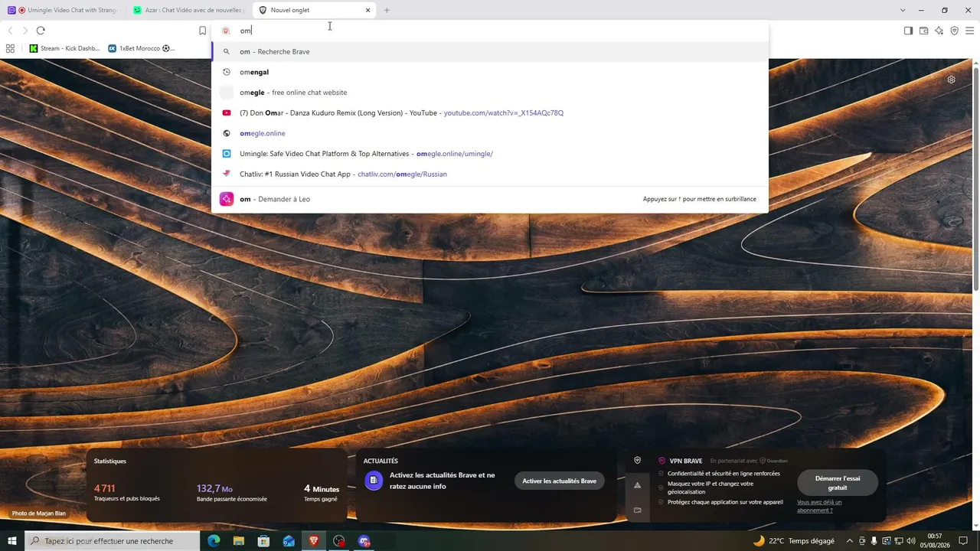Show hidden system tray icons chevron
The width and height of the screenshot is (980, 551).
click(x=849, y=541)
